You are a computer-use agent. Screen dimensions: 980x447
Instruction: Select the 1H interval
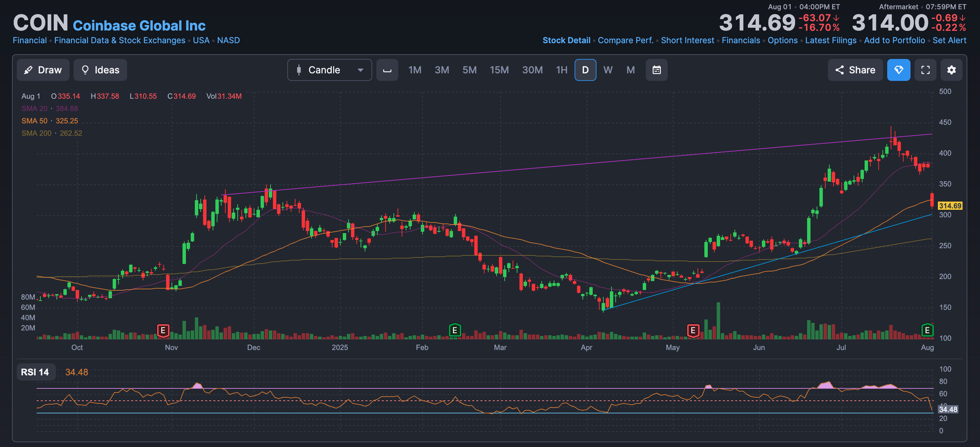click(x=561, y=70)
